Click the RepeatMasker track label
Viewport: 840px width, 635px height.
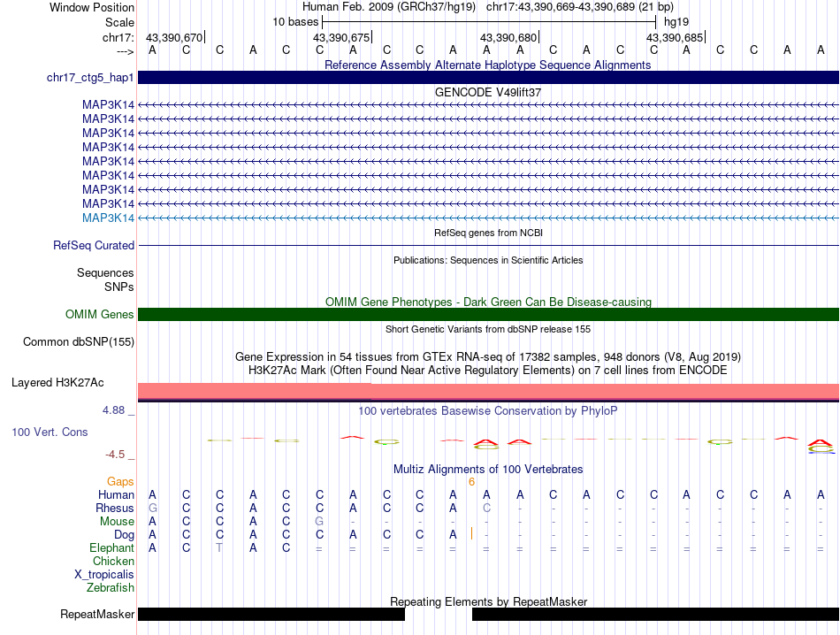click(97, 614)
